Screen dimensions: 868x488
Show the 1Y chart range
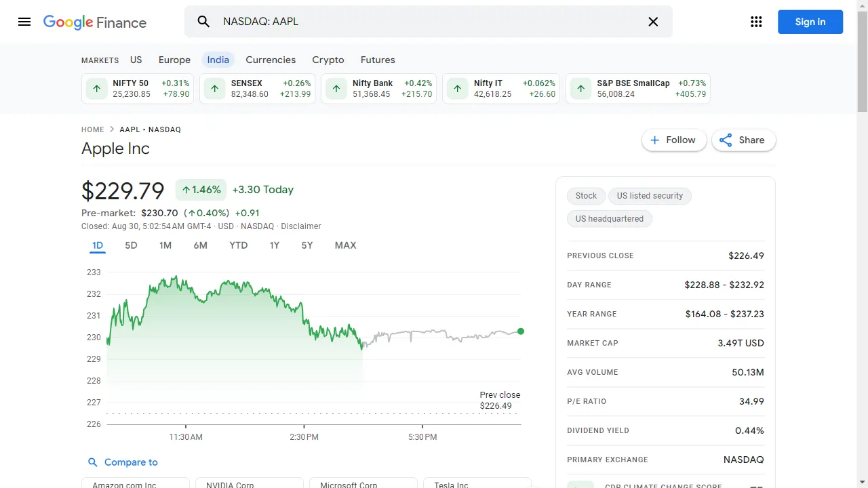pyautogui.click(x=274, y=245)
